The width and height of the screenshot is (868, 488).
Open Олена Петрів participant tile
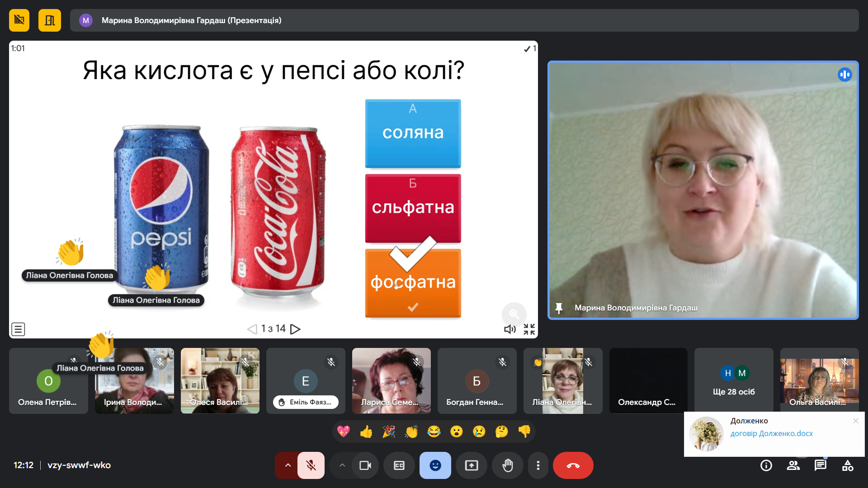pyautogui.click(x=48, y=381)
